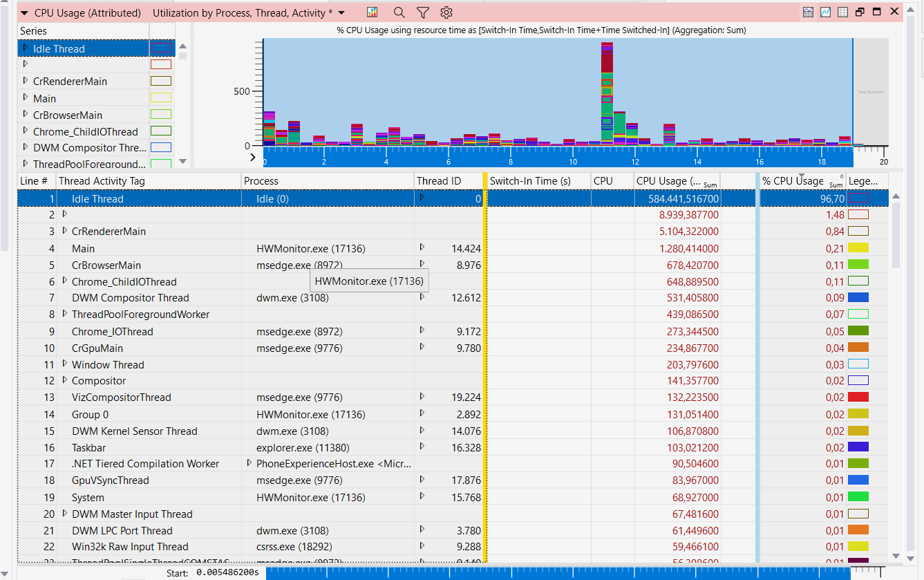The image size is (924, 580).
Task: Change the chart type with the bar-chart icon
Action: (x=373, y=12)
